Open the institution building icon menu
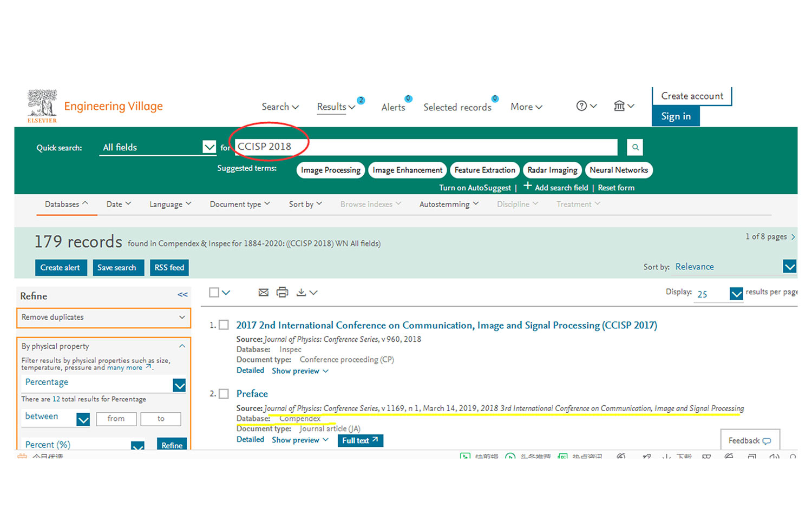Viewport: 812px width, 522px height. tap(619, 106)
